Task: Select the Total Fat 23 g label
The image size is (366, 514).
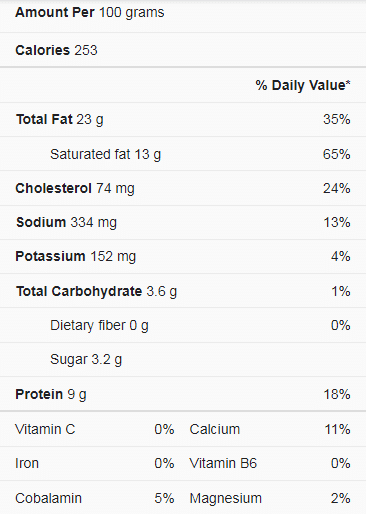Action: click(x=60, y=119)
